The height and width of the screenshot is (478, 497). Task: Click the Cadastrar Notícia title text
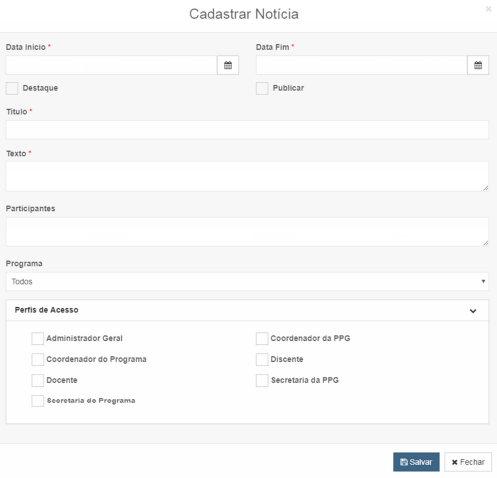pyautogui.click(x=244, y=14)
